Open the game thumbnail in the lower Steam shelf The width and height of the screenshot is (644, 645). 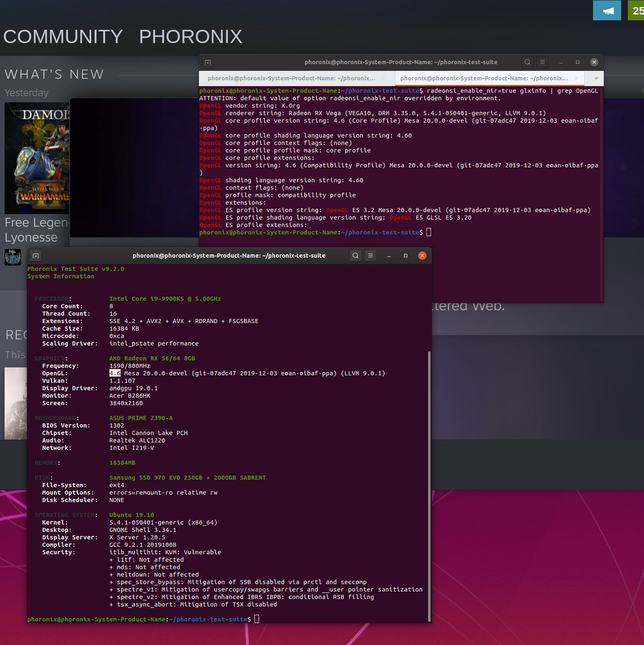click(x=16, y=404)
